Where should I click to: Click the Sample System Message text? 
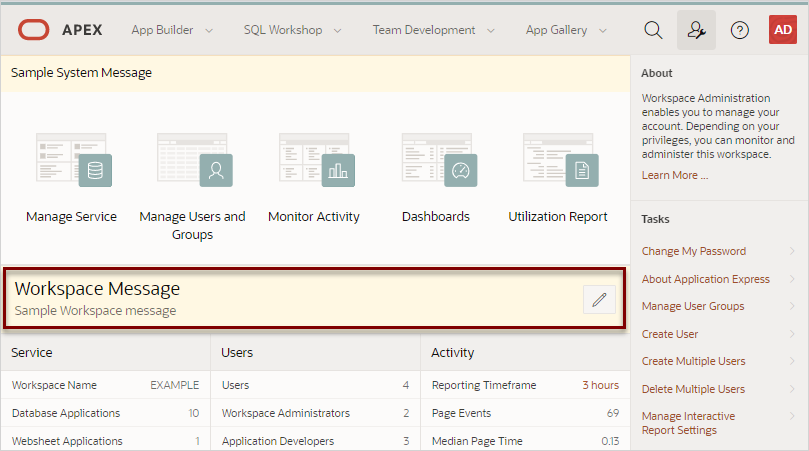pyautogui.click(x=82, y=73)
